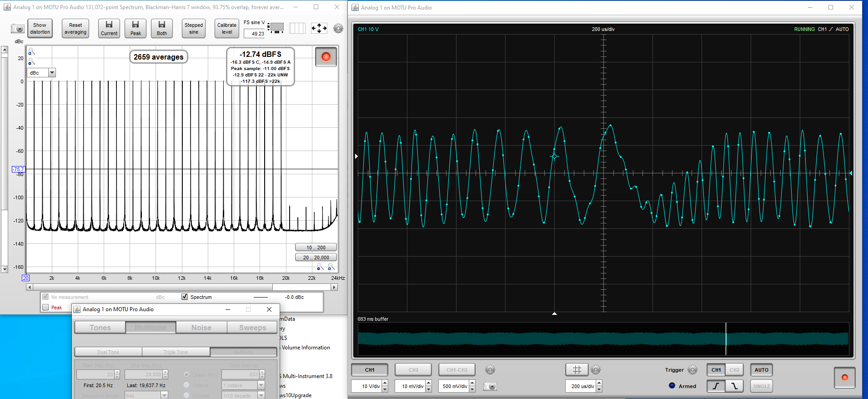This screenshot has width=868, height=399.
Task: Open scope channel settings gear icon
Action: pyautogui.click(x=490, y=369)
